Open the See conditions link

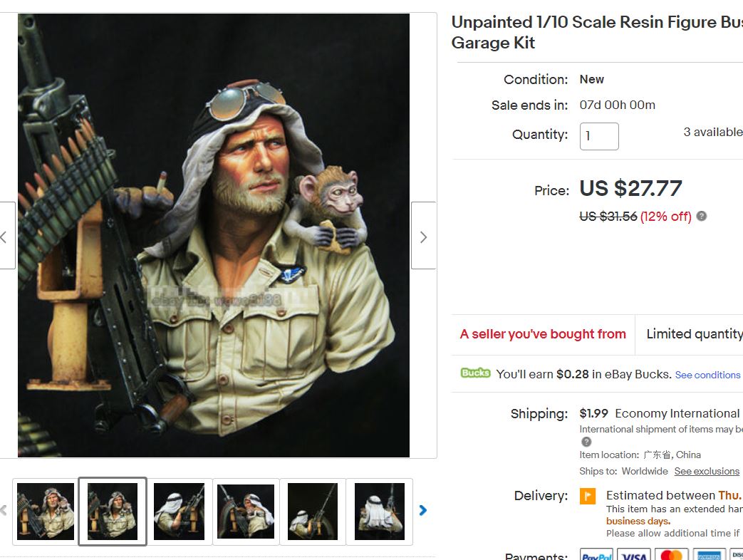pyautogui.click(x=707, y=375)
